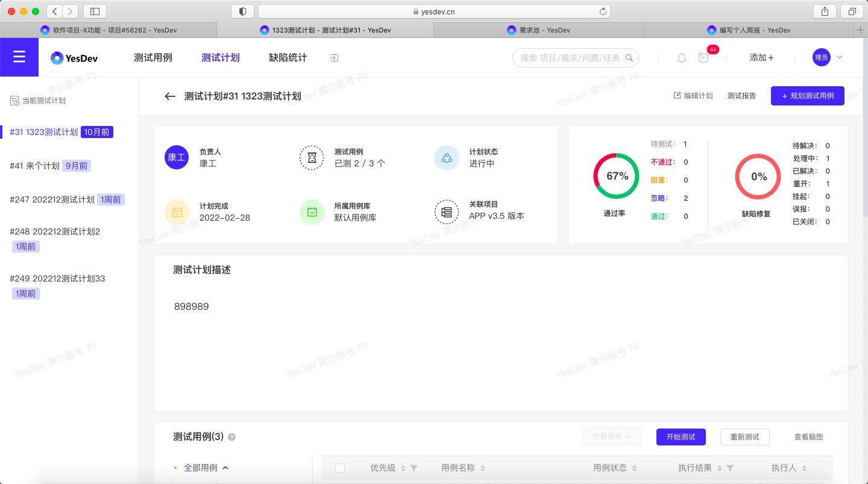
Task: Click the 编辑计划 edit icon
Action: coord(678,95)
